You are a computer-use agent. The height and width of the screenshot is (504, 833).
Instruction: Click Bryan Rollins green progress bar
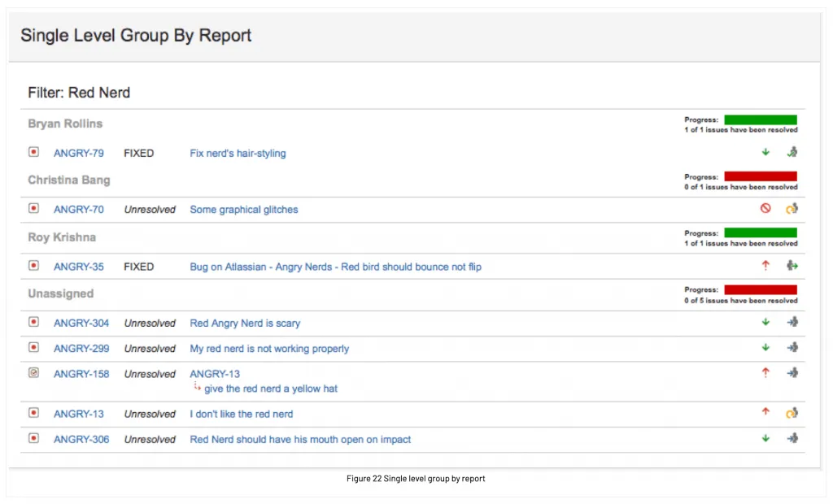coord(761,120)
